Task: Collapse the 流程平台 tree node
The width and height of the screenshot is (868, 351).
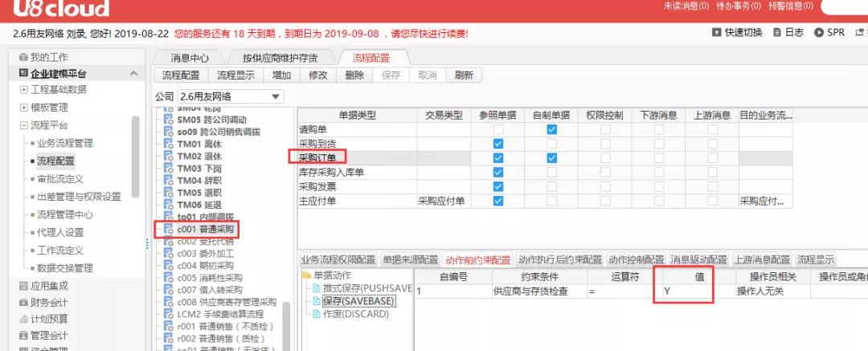Action: pos(24,125)
